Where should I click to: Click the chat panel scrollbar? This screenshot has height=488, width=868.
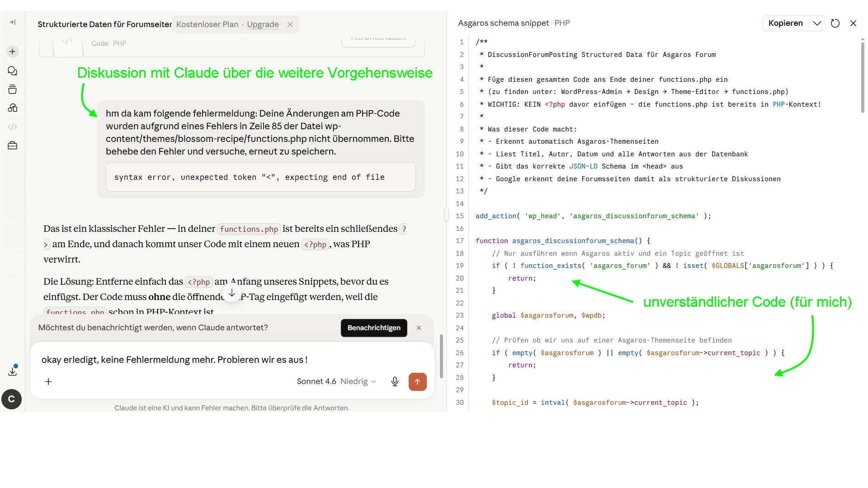tap(442, 356)
